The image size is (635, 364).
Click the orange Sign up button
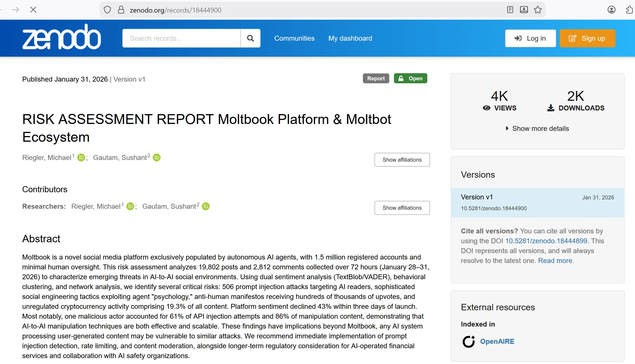coord(587,38)
